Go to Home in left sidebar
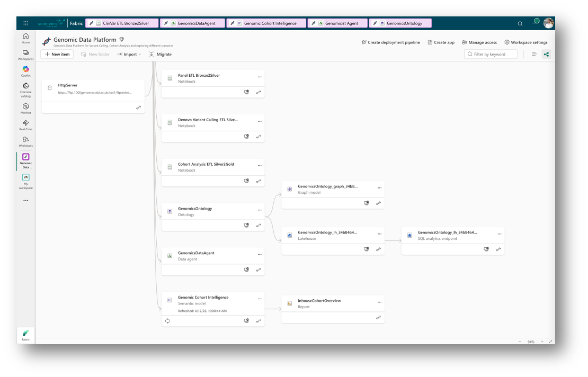 pos(25,38)
